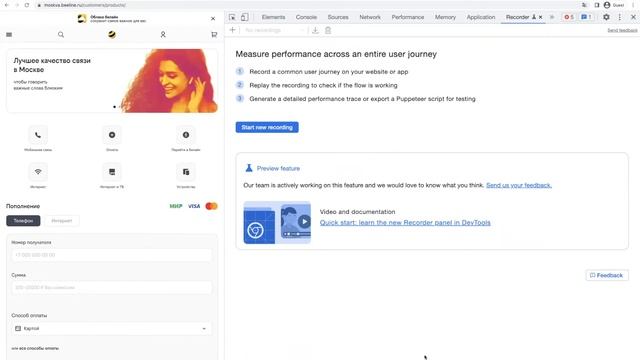The image size is (640, 360).
Task: Click the delete recording trash icon
Action: [x=328, y=30]
